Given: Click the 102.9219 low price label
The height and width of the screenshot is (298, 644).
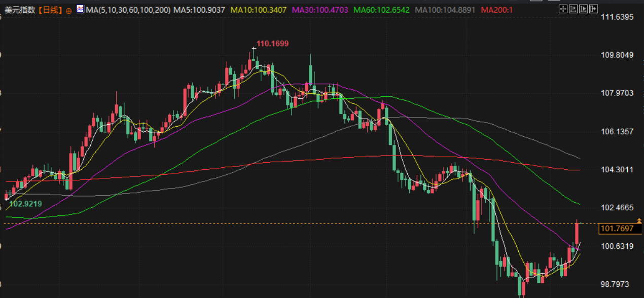Looking at the screenshot, I should pyautogui.click(x=25, y=204).
